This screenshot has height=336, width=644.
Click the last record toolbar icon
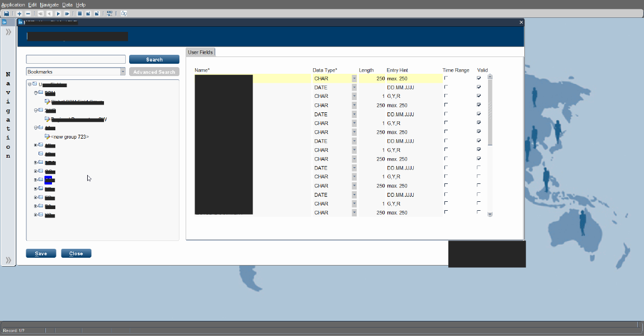point(67,13)
